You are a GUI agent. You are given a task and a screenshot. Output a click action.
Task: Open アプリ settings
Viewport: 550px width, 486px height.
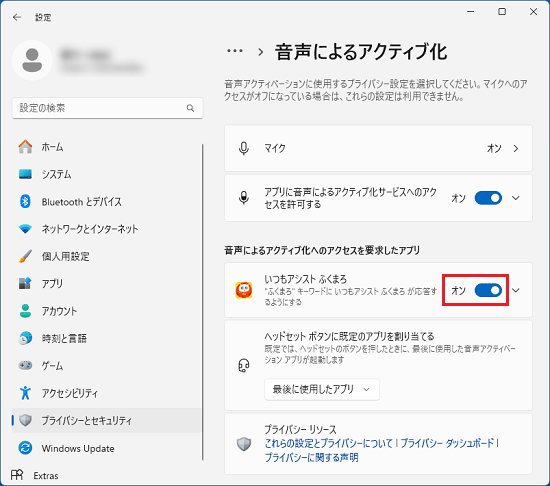(107, 283)
